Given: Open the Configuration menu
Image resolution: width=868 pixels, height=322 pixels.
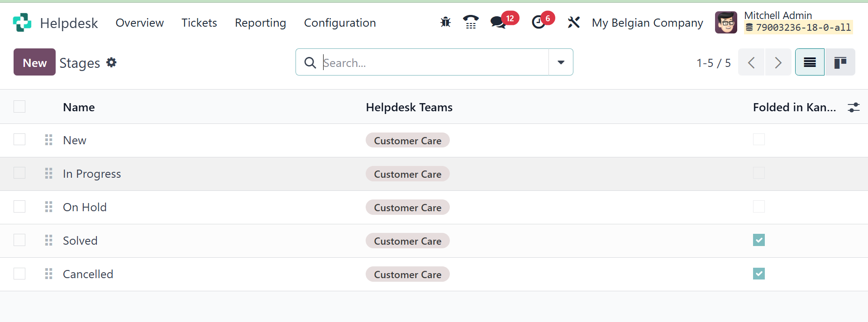Looking at the screenshot, I should point(340,23).
